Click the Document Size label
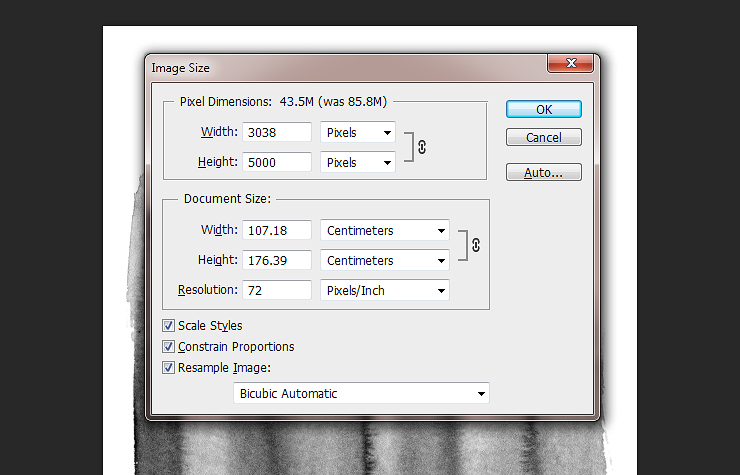 pos(227,199)
